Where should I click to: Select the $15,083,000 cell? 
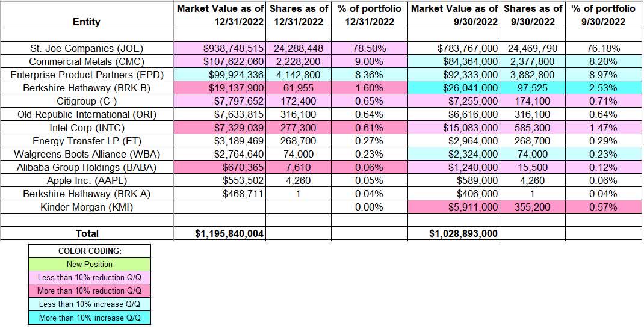coord(454,128)
